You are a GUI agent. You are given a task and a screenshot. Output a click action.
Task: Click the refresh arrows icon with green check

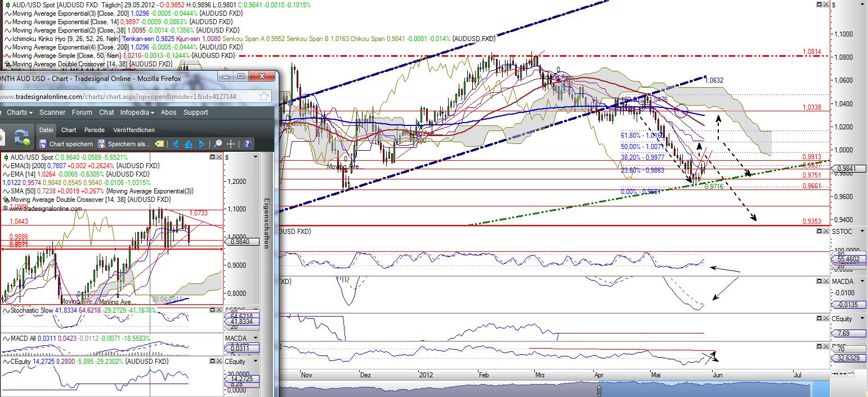(22, 137)
